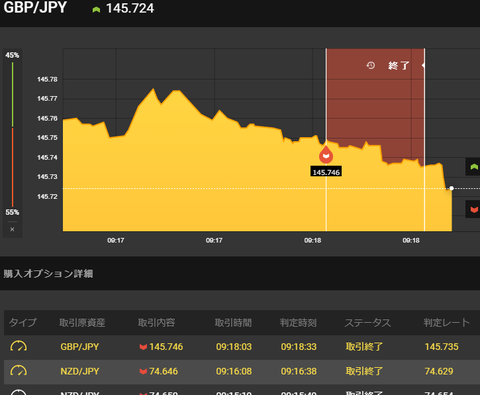Click the small arrow right of 終了

pyautogui.click(x=423, y=65)
